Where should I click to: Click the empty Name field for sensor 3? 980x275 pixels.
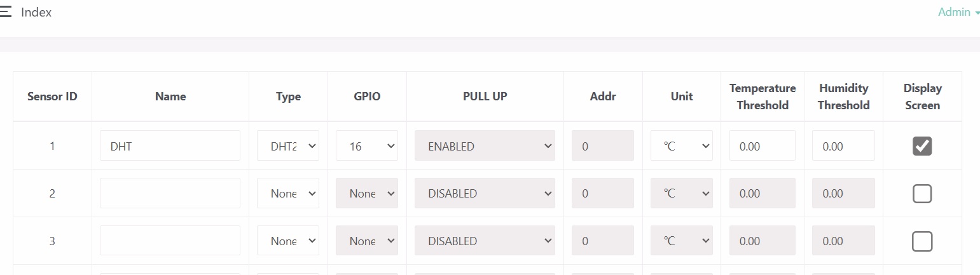[x=170, y=241]
